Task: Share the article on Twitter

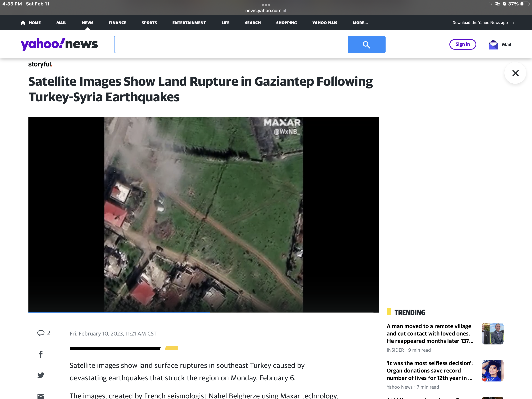Action: coord(41,375)
